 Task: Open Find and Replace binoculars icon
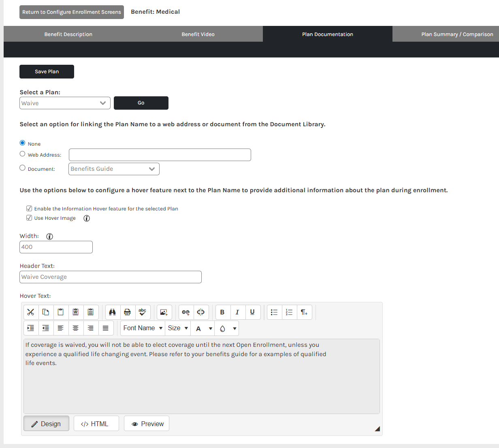[x=113, y=312]
